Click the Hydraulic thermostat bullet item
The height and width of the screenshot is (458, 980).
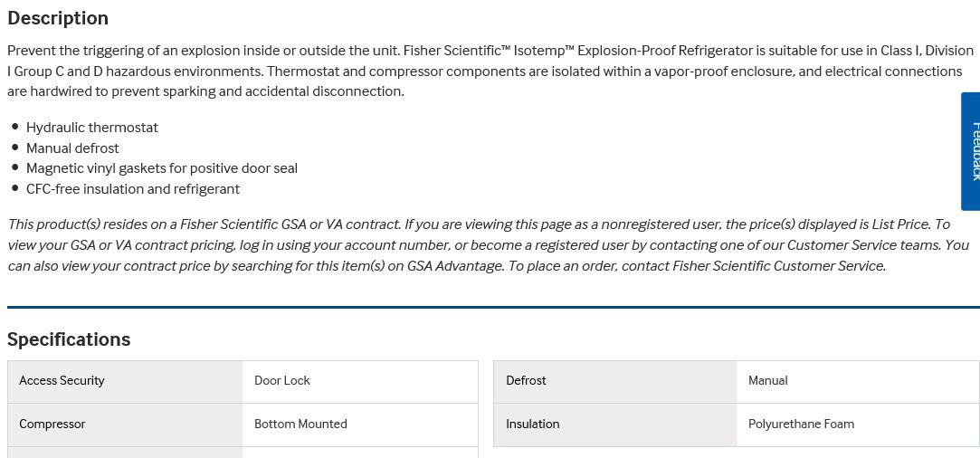tap(92, 128)
